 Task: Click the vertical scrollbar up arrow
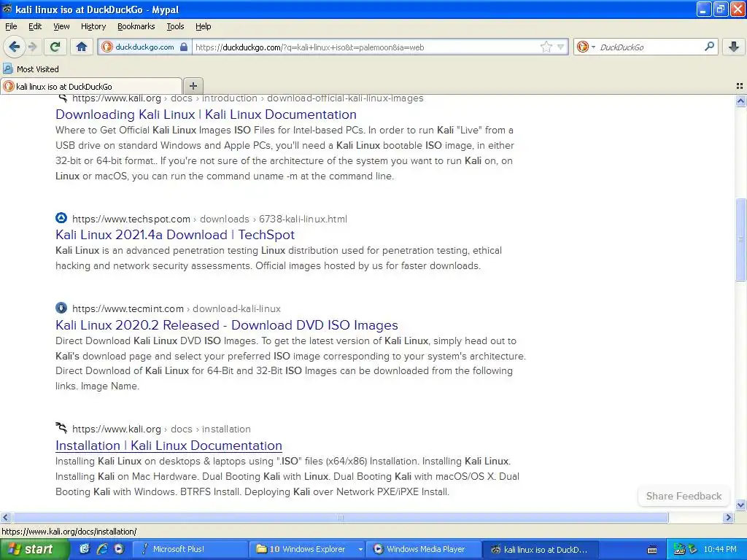[740, 101]
